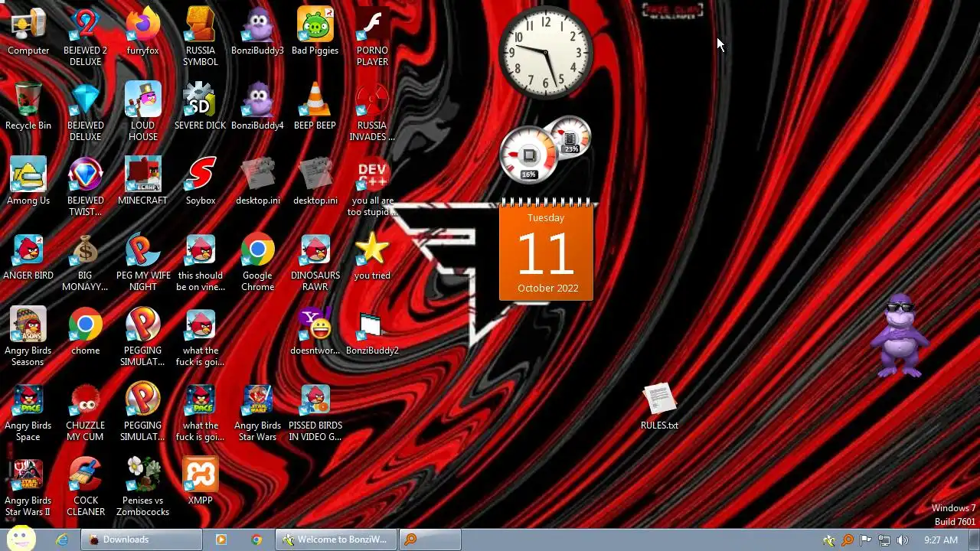
Task: Select the Among Us shortcut
Action: 28,181
